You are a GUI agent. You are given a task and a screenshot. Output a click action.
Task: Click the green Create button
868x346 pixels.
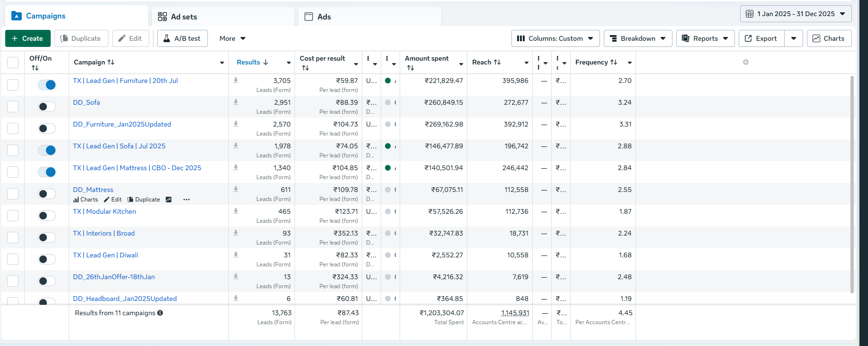(27, 38)
